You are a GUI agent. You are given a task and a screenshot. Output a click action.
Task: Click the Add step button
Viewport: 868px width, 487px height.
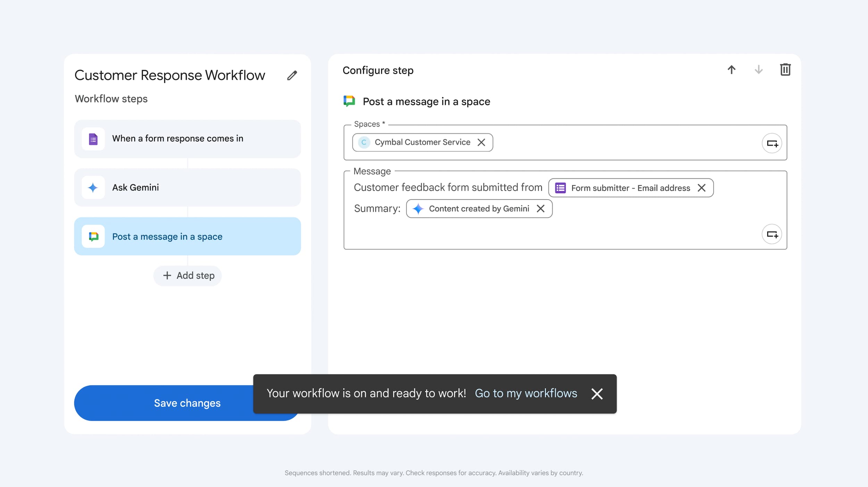click(187, 275)
